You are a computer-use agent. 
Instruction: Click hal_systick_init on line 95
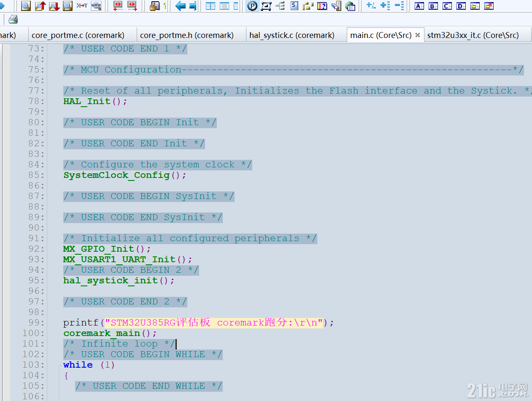111,280
